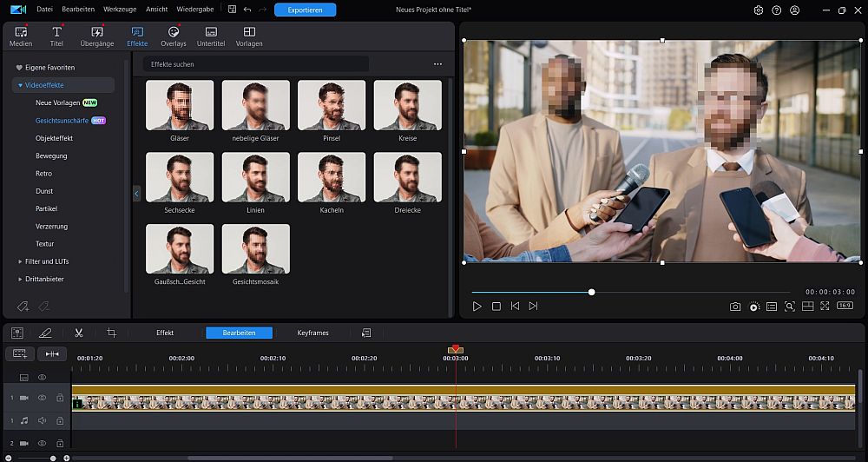Click the pen draw tool icon
868x462 pixels.
[x=45, y=333]
